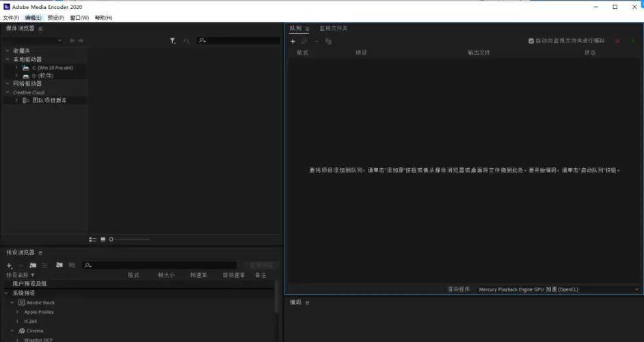Select the C: drive icon
The height and width of the screenshot is (342, 644).
(26, 68)
